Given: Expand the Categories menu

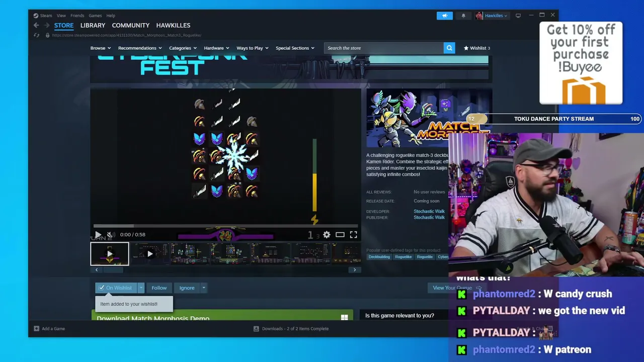Looking at the screenshot, I should pyautogui.click(x=183, y=48).
